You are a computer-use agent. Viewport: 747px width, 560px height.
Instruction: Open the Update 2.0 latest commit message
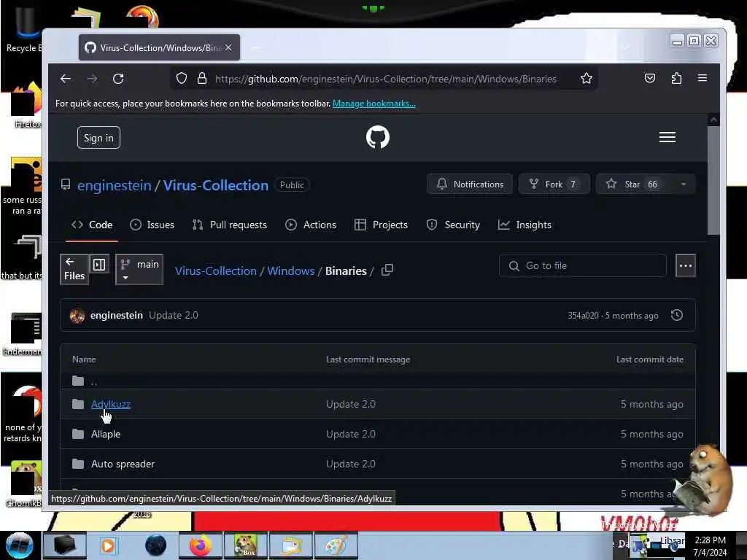tap(174, 315)
